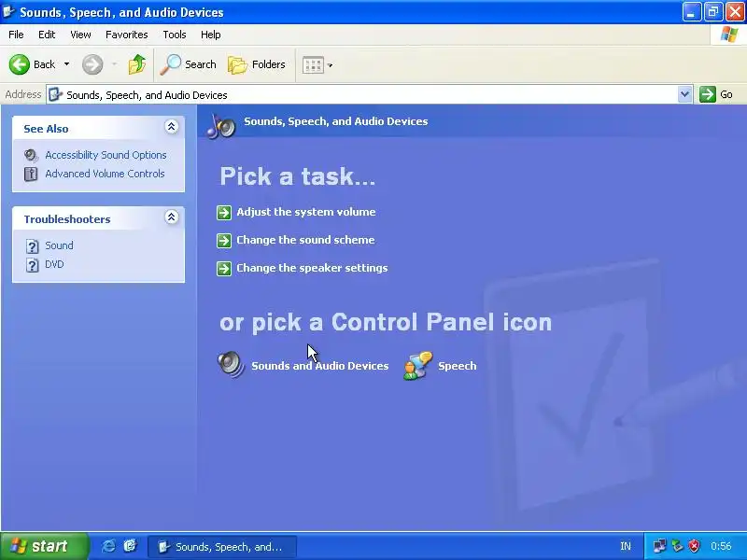Click the green arrows tray icon
The width and height of the screenshot is (747, 560).
click(x=677, y=546)
